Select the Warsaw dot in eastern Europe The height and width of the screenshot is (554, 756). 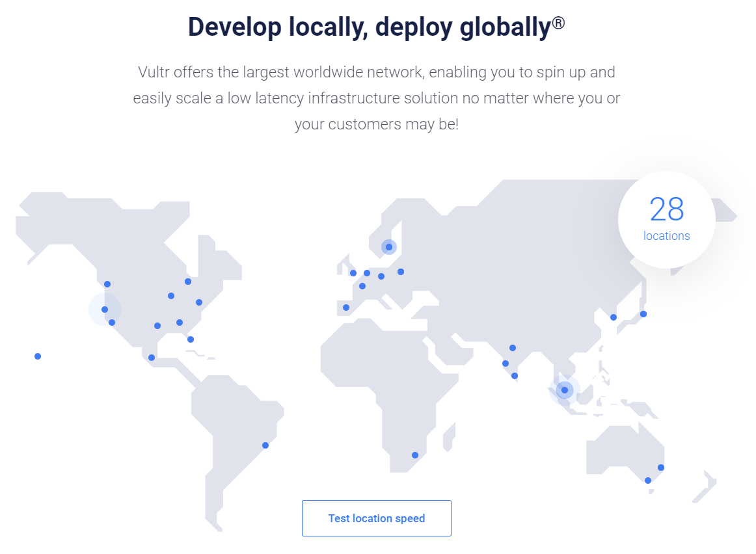tap(401, 272)
